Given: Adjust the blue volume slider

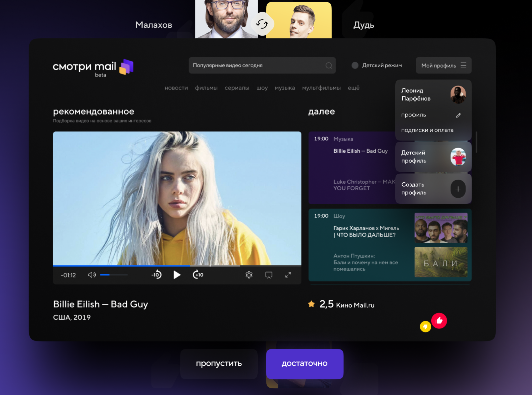Looking at the screenshot, I should click(114, 275).
